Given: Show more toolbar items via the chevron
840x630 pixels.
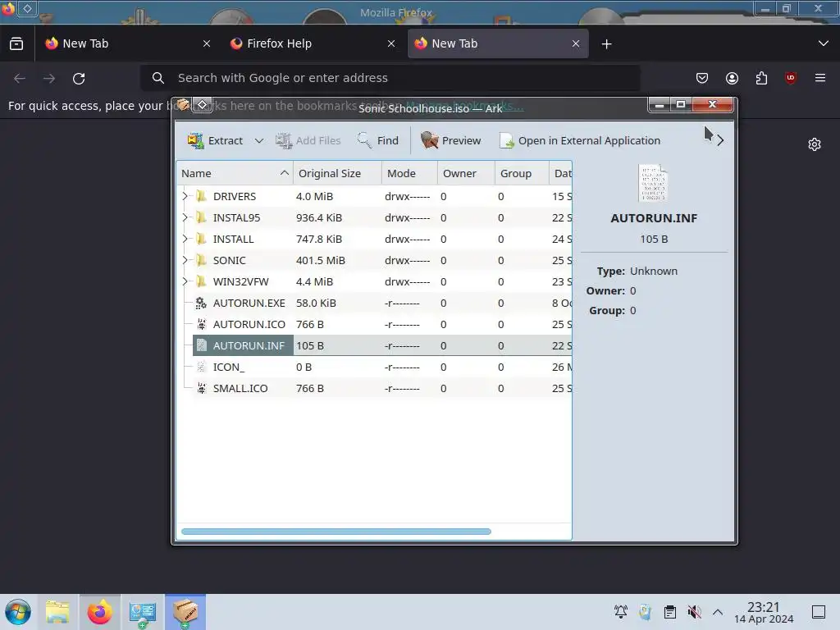Looking at the screenshot, I should pos(720,140).
